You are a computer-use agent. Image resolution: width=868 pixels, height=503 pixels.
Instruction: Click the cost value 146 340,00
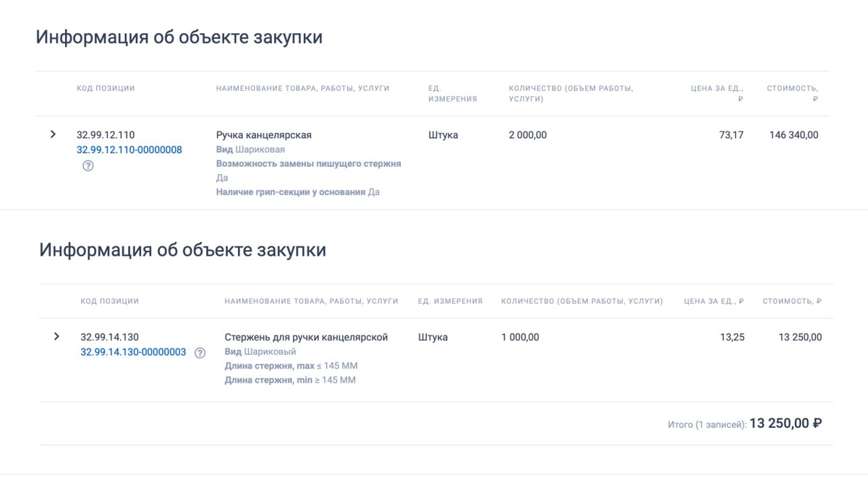[x=793, y=135]
